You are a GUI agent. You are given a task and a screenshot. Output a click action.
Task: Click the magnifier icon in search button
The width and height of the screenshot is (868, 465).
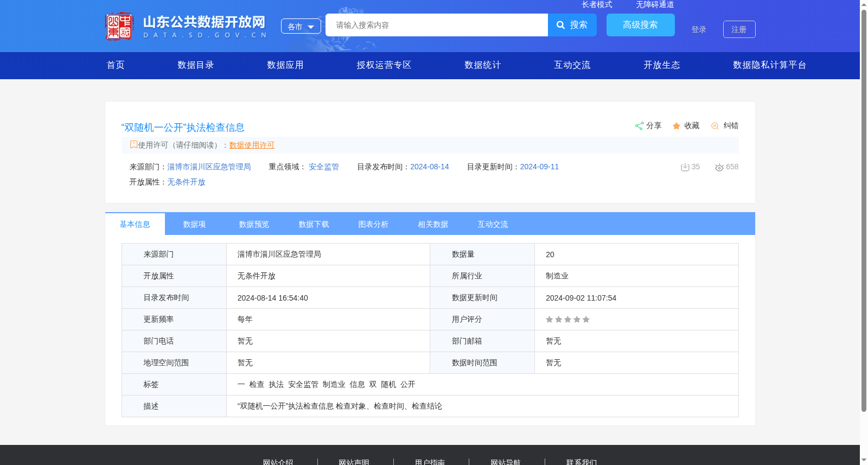pos(561,25)
